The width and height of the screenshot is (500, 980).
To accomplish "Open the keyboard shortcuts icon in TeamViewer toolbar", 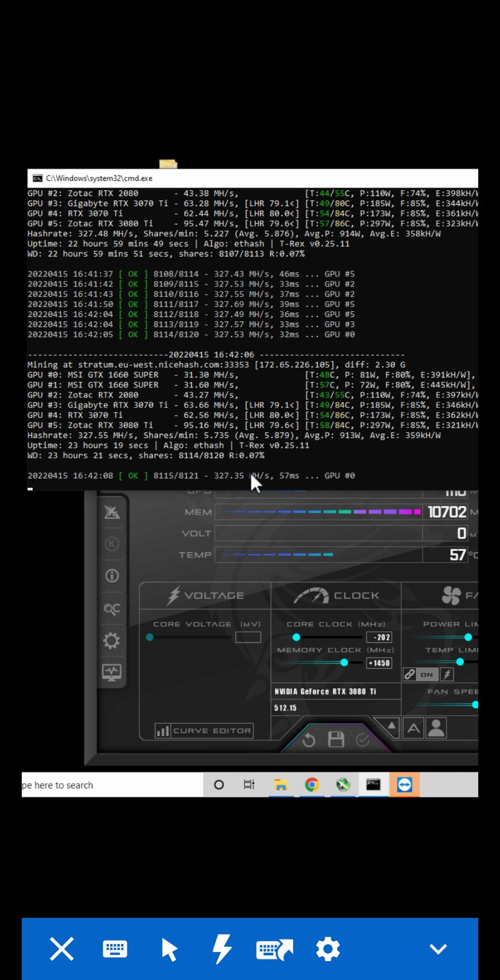I will pos(275,949).
